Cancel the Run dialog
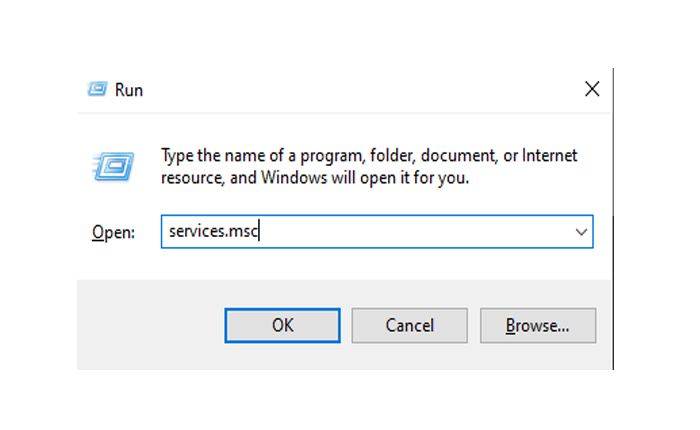Viewport: 700px width, 430px height. 410,325
